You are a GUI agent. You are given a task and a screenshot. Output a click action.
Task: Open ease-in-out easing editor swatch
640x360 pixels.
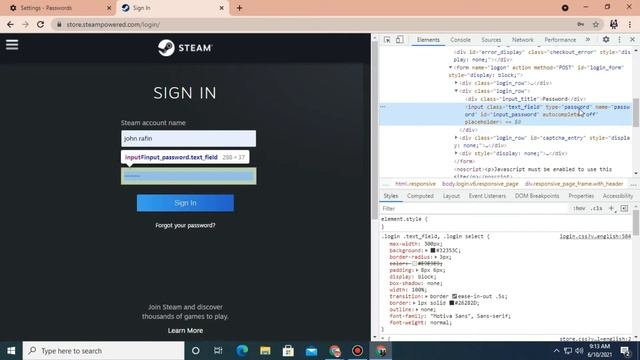(x=454, y=296)
